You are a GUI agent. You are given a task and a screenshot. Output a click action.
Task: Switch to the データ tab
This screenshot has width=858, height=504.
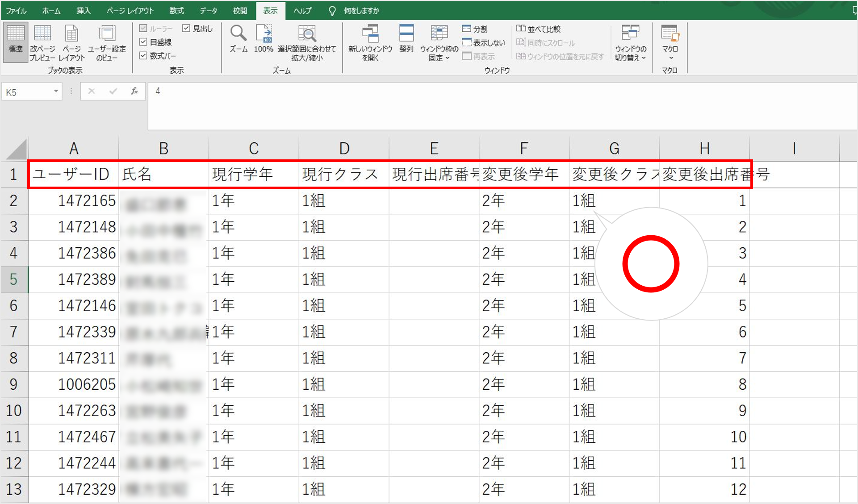208,11
